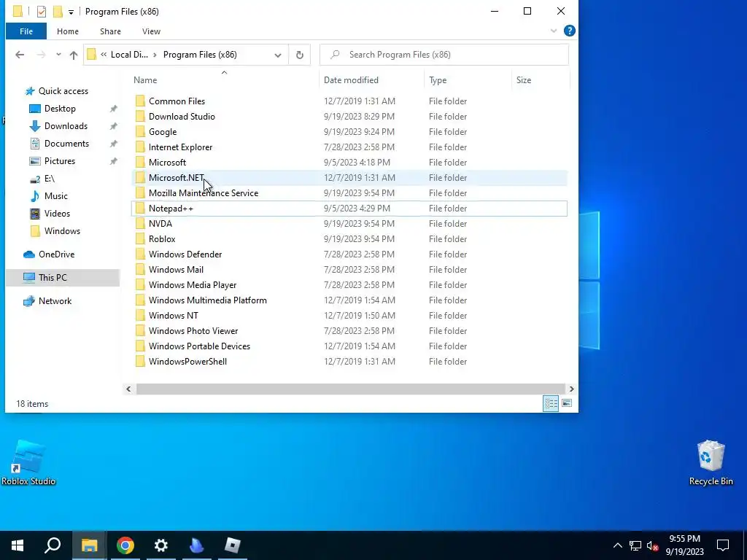Select the Recycle Bin desktop icon

click(711, 462)
